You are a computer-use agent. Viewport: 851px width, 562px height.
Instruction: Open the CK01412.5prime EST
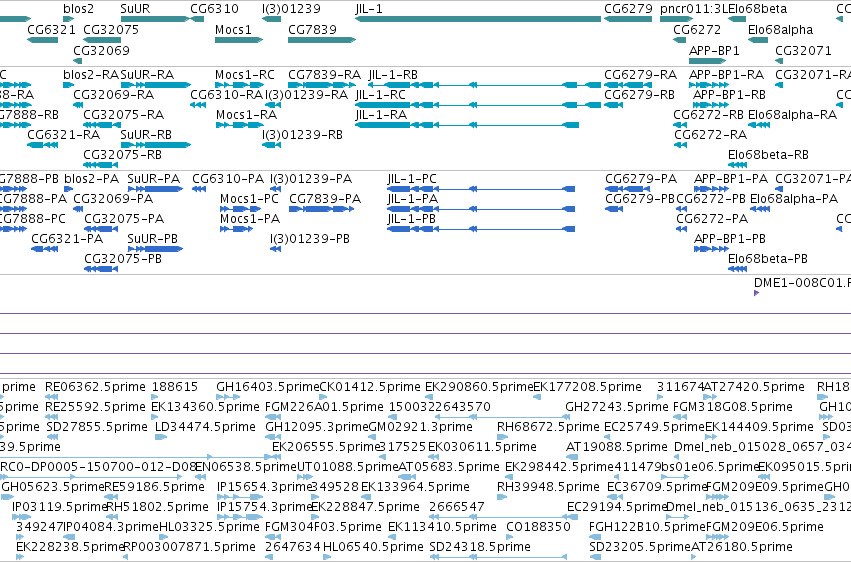coord(323,397)
